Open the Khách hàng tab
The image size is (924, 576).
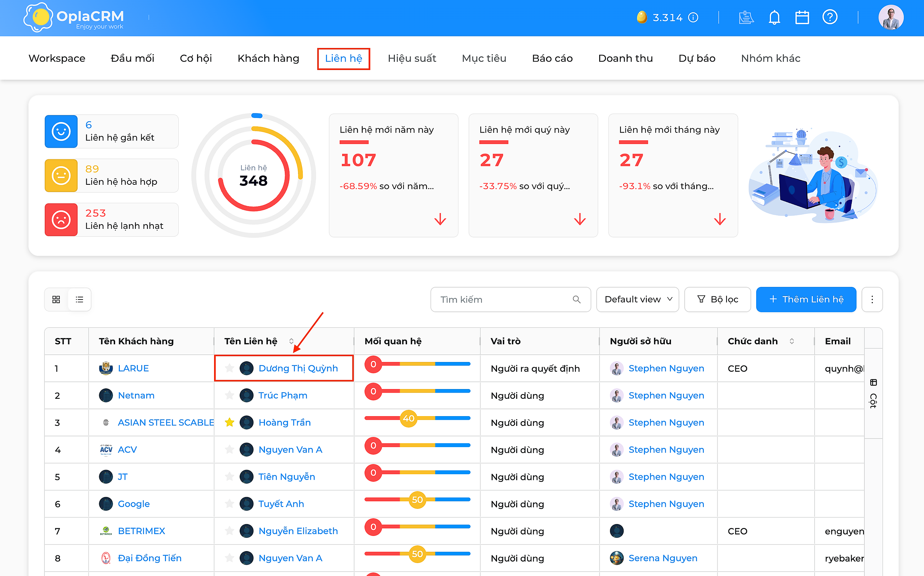pos(268,58)
